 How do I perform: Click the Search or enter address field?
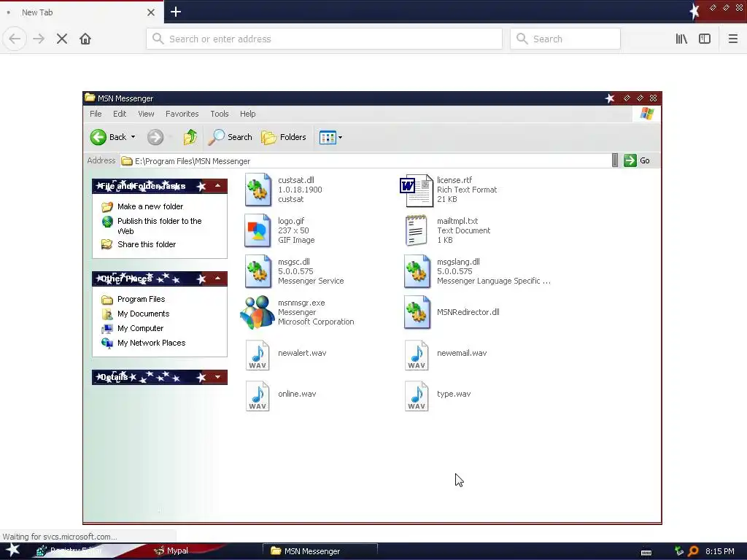[324, 39]
